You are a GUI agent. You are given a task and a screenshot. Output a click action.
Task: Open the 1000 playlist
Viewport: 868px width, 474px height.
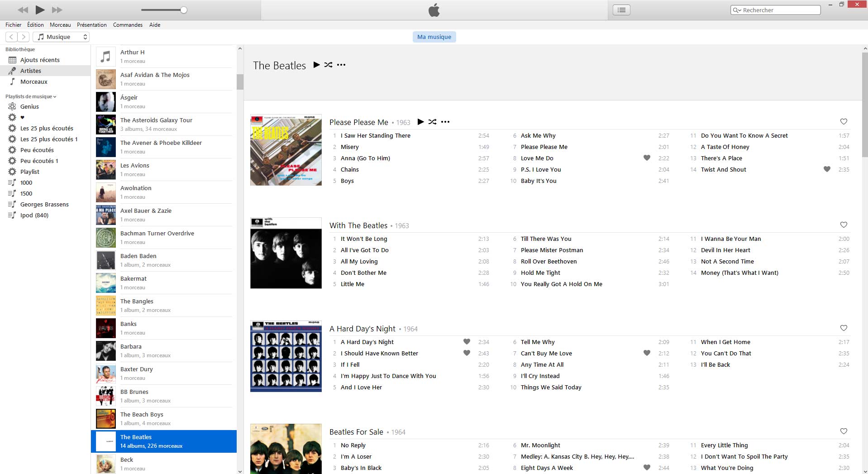click(x=45, y=182)
